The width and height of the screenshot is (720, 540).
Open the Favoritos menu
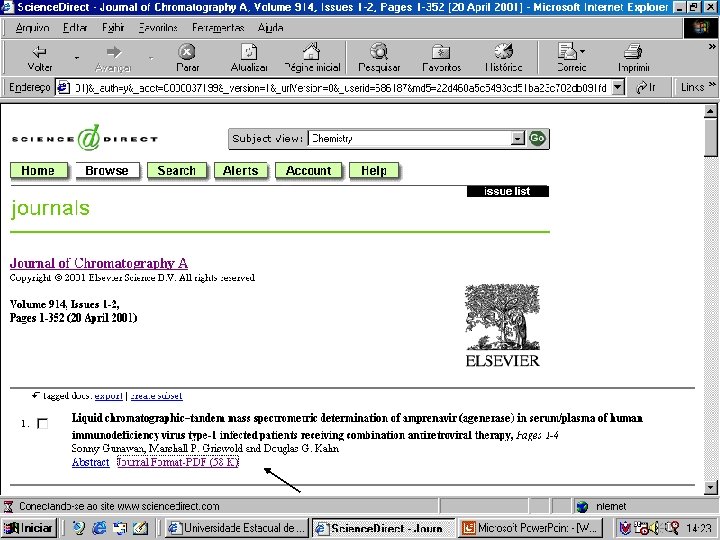point(158,28)
